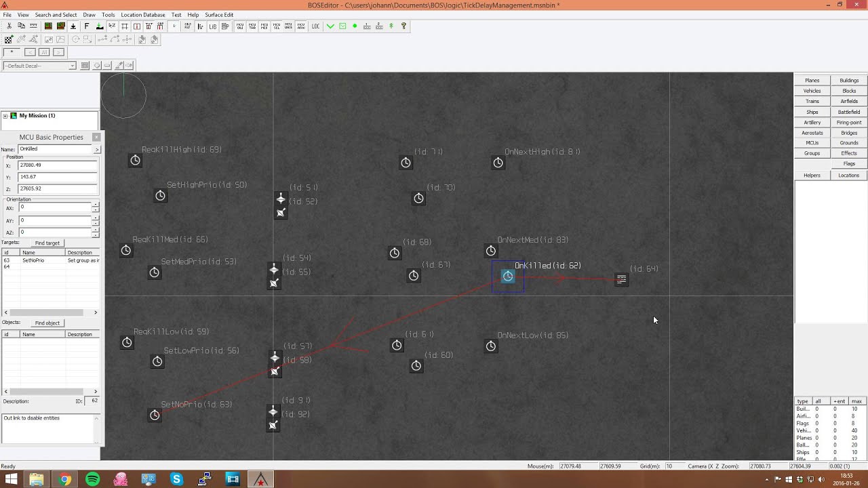Select the SetNoPrio row in Targets list
Viewport: 868px width, 488px height.
(50, 261)
